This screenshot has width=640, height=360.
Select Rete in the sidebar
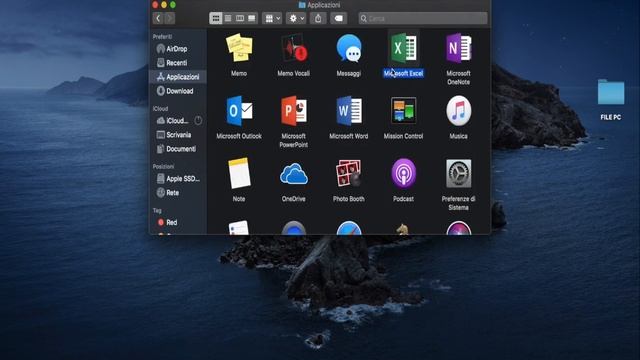[x=178, y=193]
